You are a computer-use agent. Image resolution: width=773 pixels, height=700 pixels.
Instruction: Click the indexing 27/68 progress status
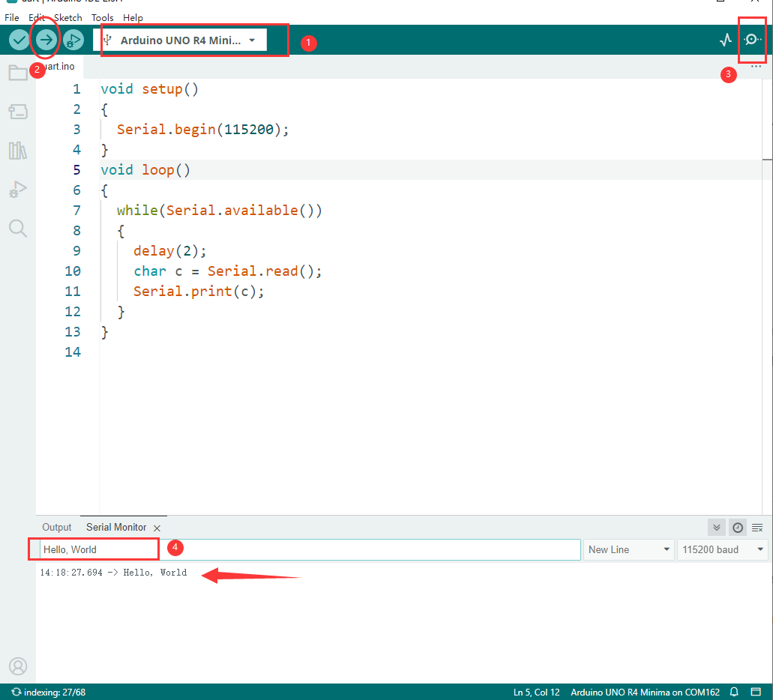pyautogui.click(x=48, y=692)
